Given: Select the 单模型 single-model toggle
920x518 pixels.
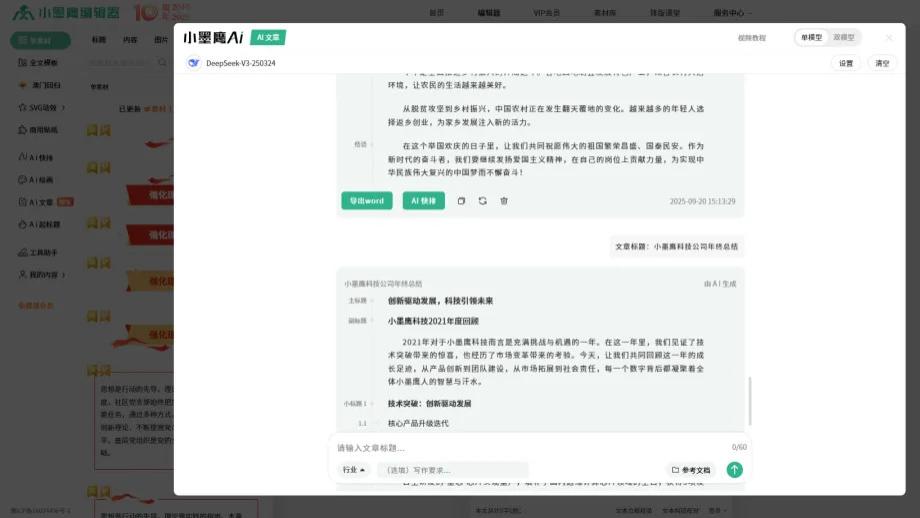Looking at the screenshot, I should click(x=811, y=38).
